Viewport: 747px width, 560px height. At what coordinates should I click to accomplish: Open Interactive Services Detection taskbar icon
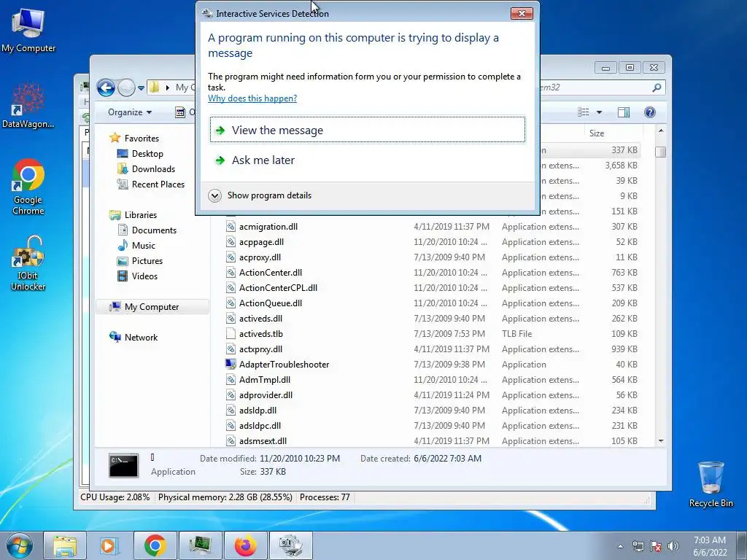point(290,545)
